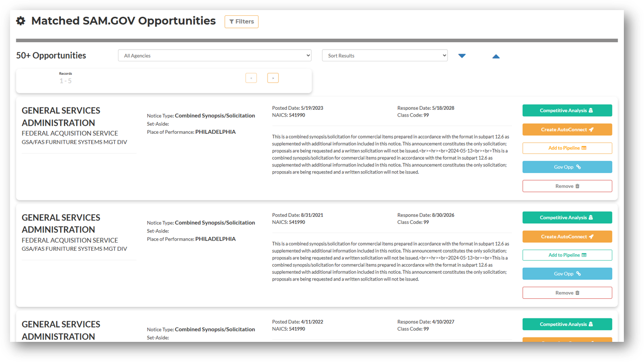Click the description paragraph of the 8/31/2021 opportunity

[391, 261]
